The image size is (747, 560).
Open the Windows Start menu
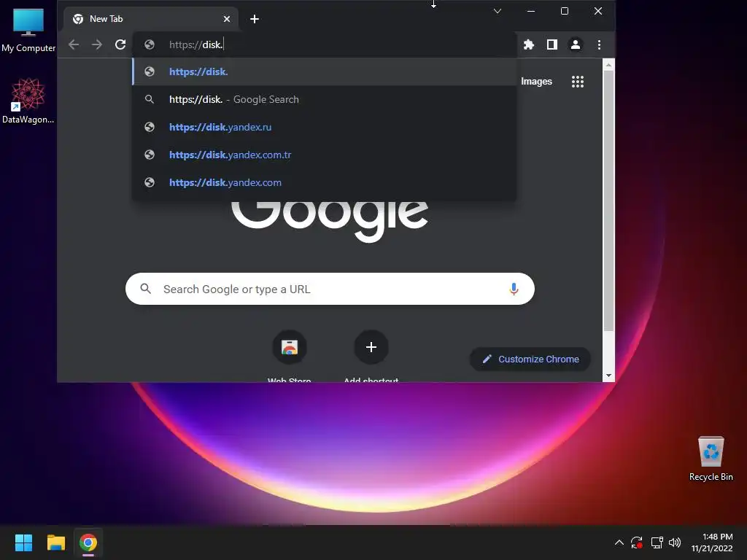click(24, 542)
